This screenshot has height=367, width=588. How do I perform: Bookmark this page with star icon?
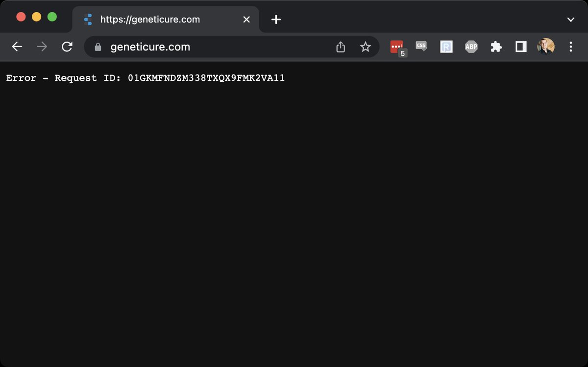(x=366, y=47)
